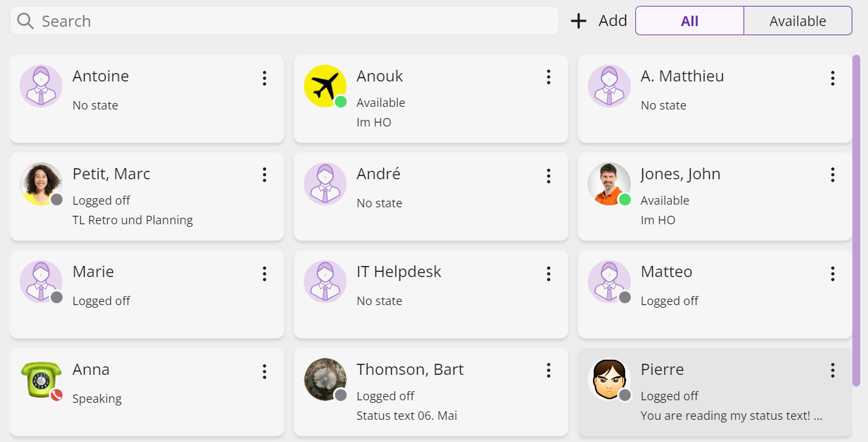Switch to the Available filter tab
The height and width of the screenshot is (442, 868).
798,21
